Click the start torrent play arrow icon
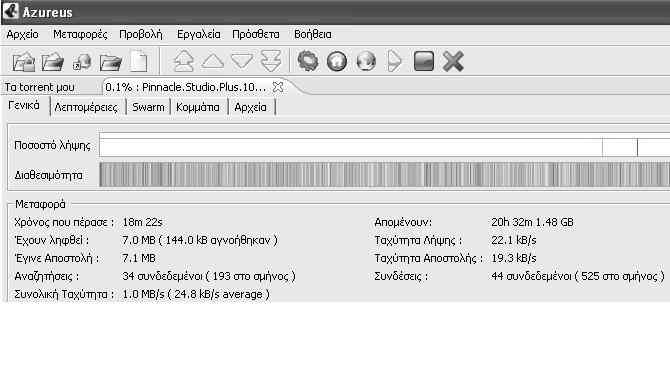This screenshot has height=384, width=670. (x=394, y=61)
